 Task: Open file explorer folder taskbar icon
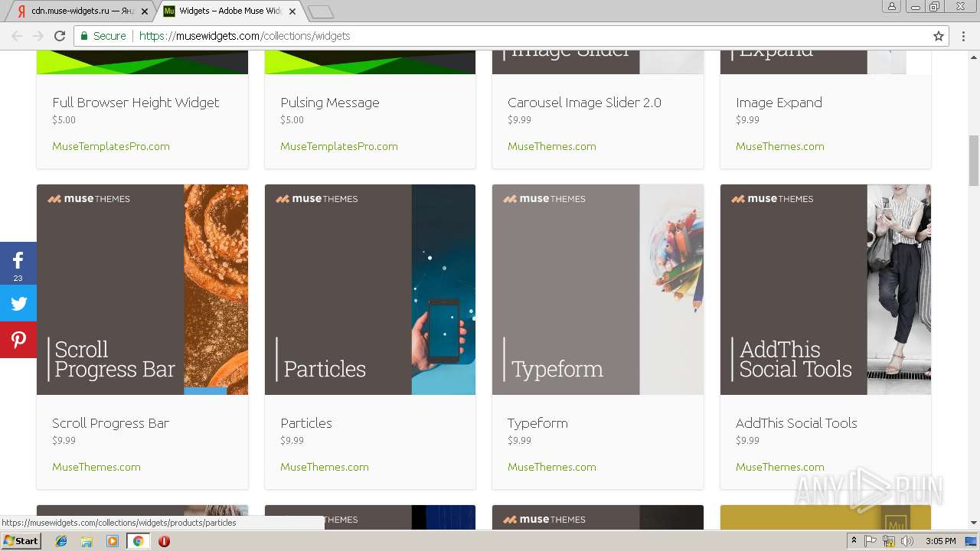(87, 541)
